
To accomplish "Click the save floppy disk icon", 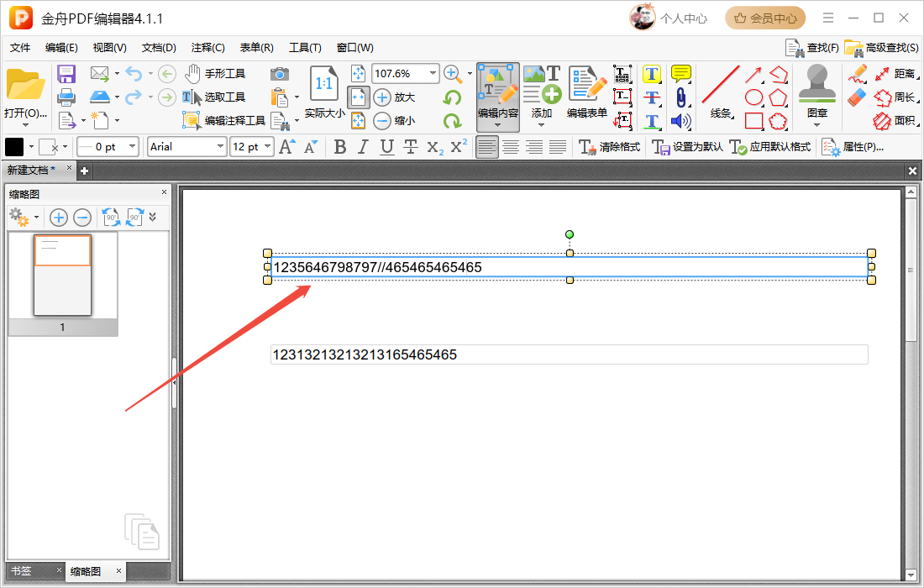I will tap(66, 74).
